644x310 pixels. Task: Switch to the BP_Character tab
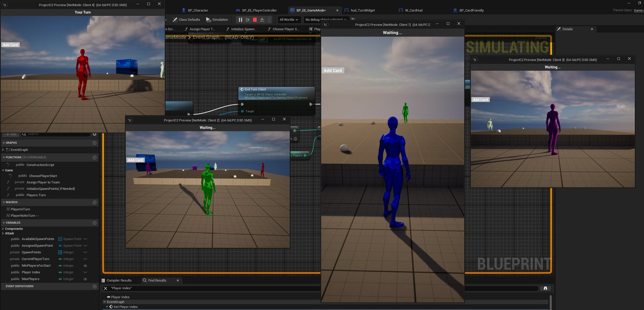194,10
